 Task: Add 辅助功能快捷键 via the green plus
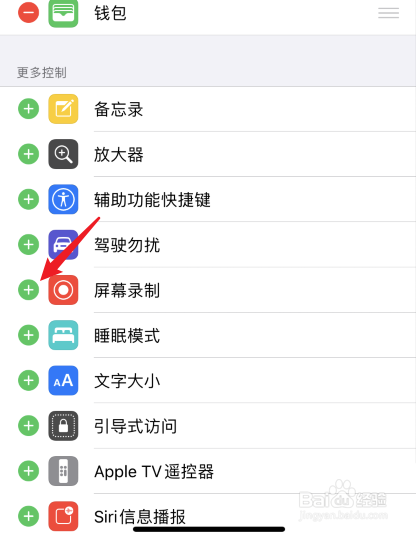(29, 199)
